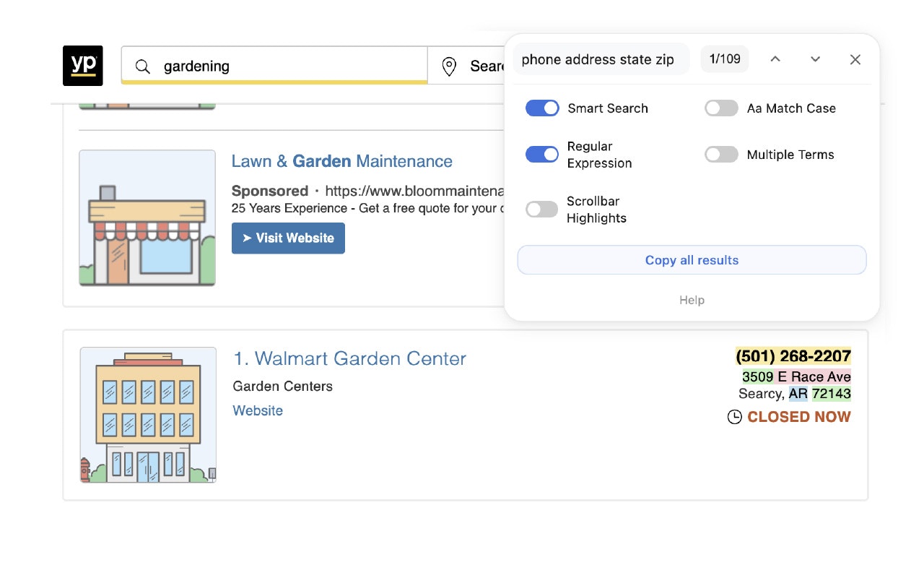
Task: Click the Website link under Garden Centers
Action: coord(258,410)
